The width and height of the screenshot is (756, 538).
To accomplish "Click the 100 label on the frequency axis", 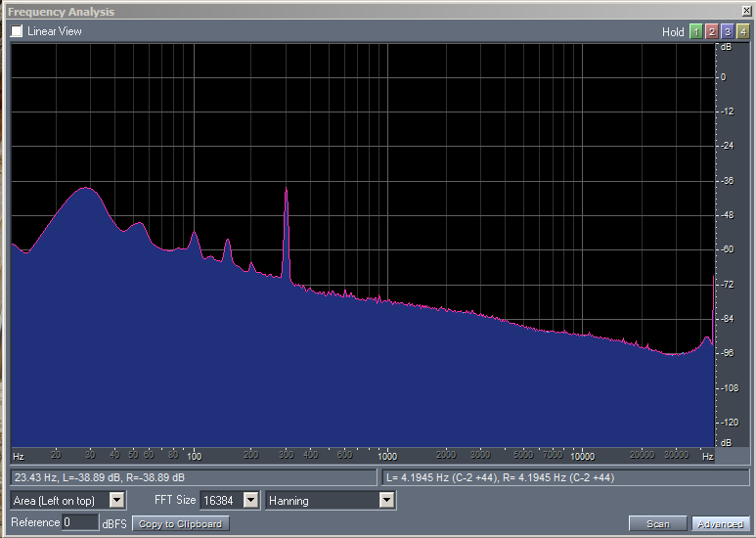I will coord(195,456).
